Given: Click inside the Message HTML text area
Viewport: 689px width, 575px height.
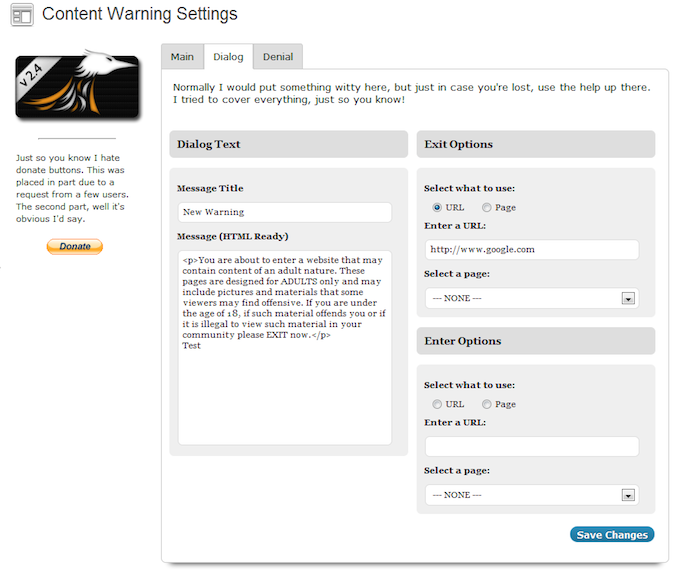Looking at the screenshot, I should point(284,345).
